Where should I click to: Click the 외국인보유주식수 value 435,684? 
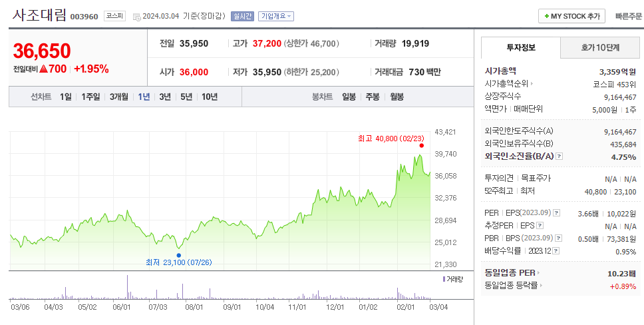[x=623, y=145]
